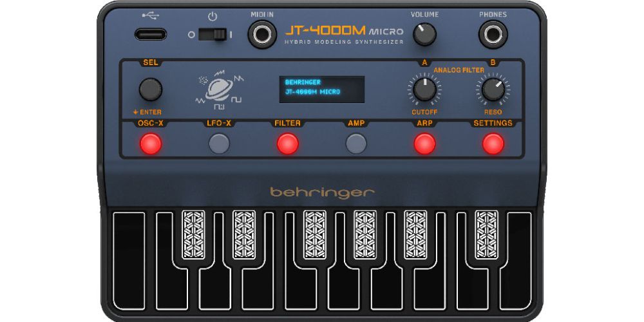This screenshot has width=644, height=322.
Task: Click the USB-C port socket
Action: (151, 34)
